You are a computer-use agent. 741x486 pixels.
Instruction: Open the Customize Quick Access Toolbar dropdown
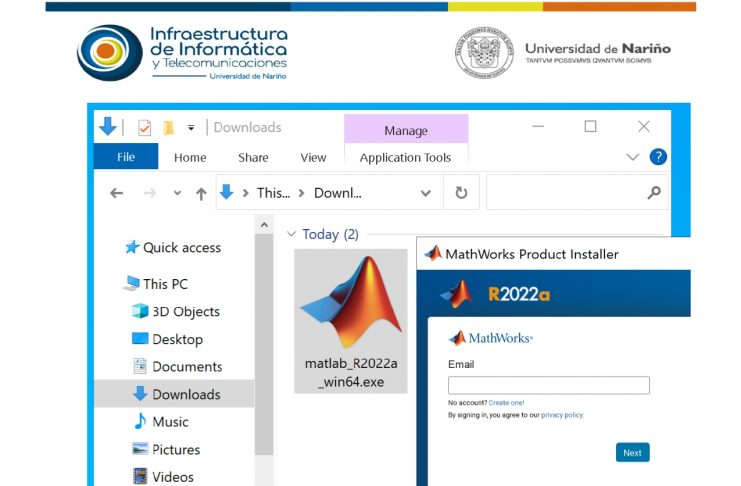[191, 128]
